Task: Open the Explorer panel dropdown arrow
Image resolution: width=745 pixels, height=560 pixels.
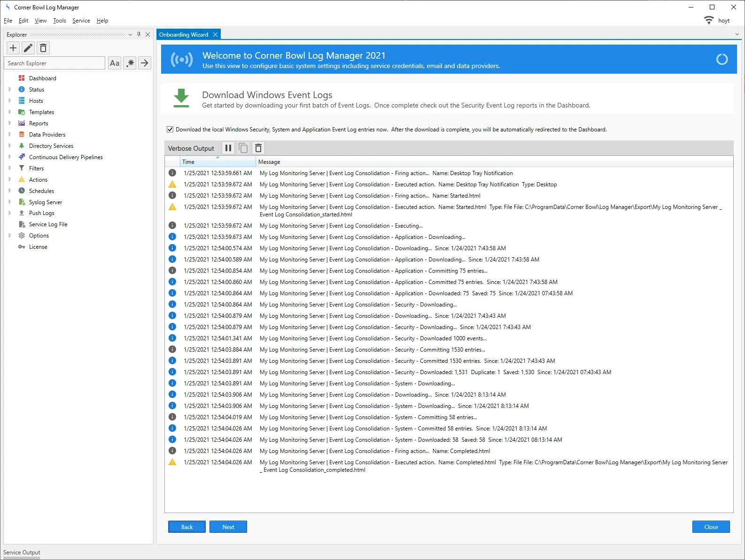Action: (130, 34)
